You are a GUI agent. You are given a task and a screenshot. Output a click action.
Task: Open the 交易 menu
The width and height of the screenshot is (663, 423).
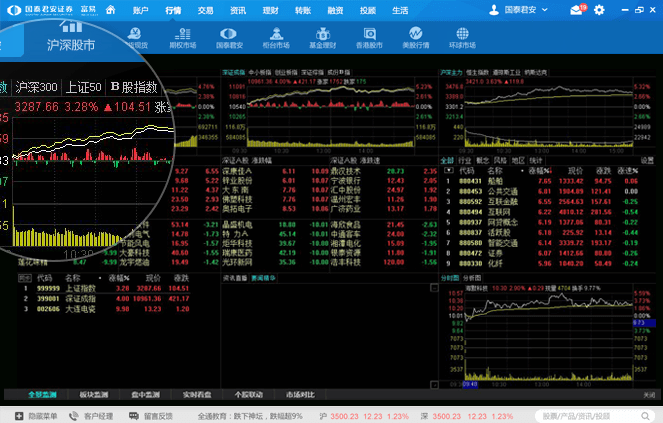click(x=205, y=9)
